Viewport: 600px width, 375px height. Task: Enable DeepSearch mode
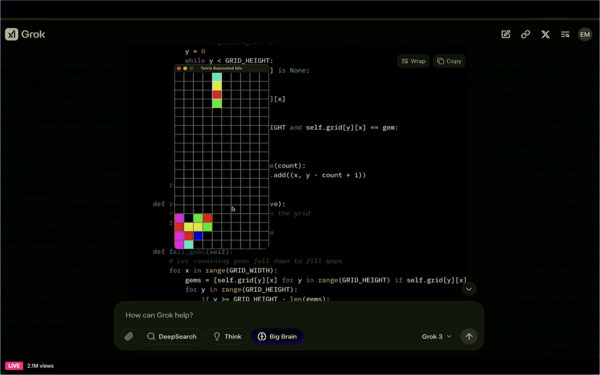pyautogui.click(x=172, y=336)
